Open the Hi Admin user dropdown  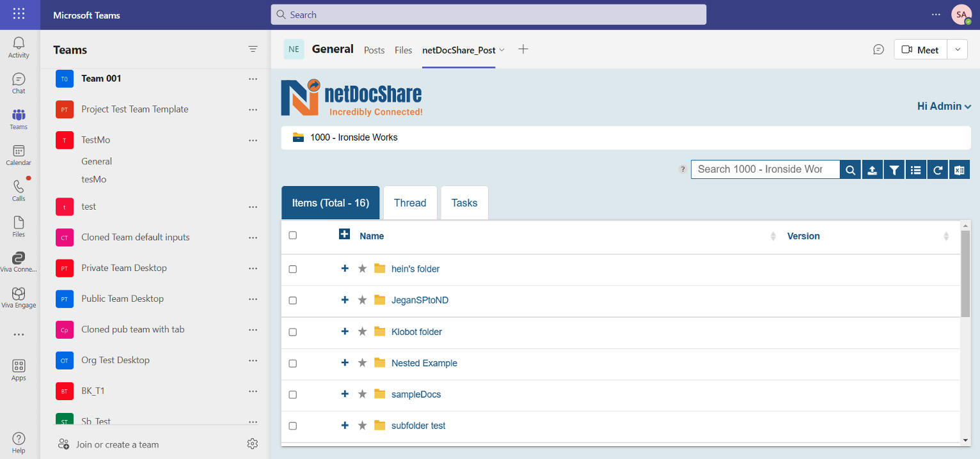(944, 106)
